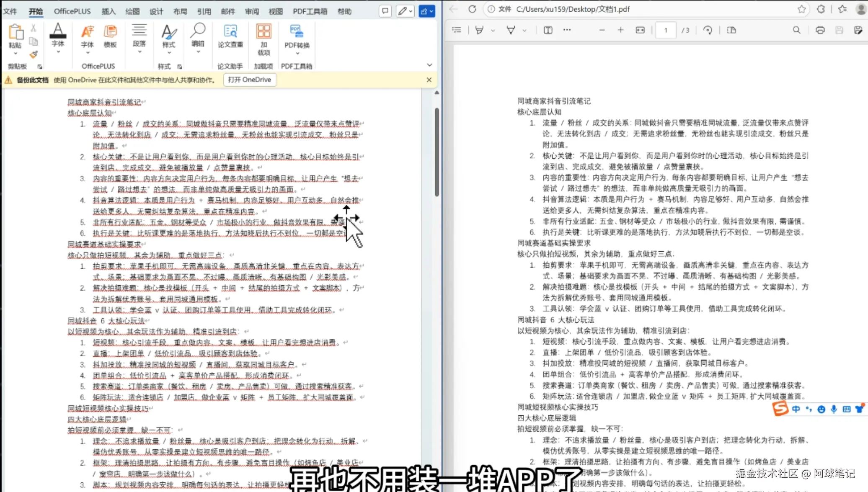Open the 文件 File menu
The image size is (868, 492).
point(10,11)
